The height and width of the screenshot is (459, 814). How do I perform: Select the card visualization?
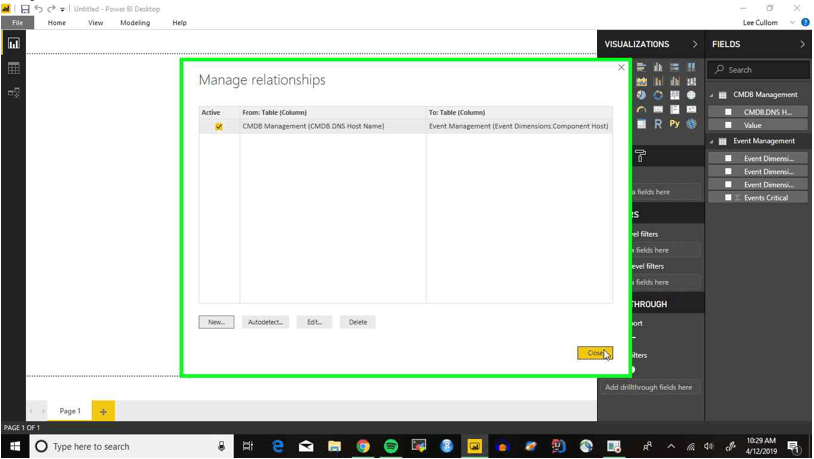pos(658,110)
